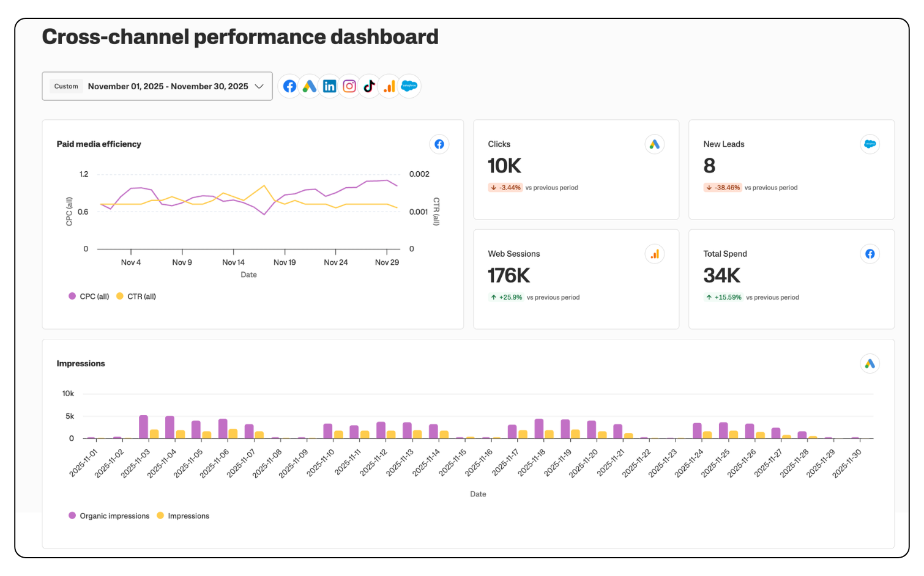Click the Salesforce channel filter icon

[x=409, y=86]
